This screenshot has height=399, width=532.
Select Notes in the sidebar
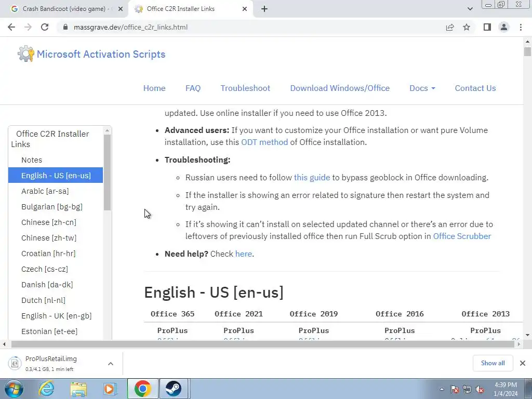coord(32,160)
